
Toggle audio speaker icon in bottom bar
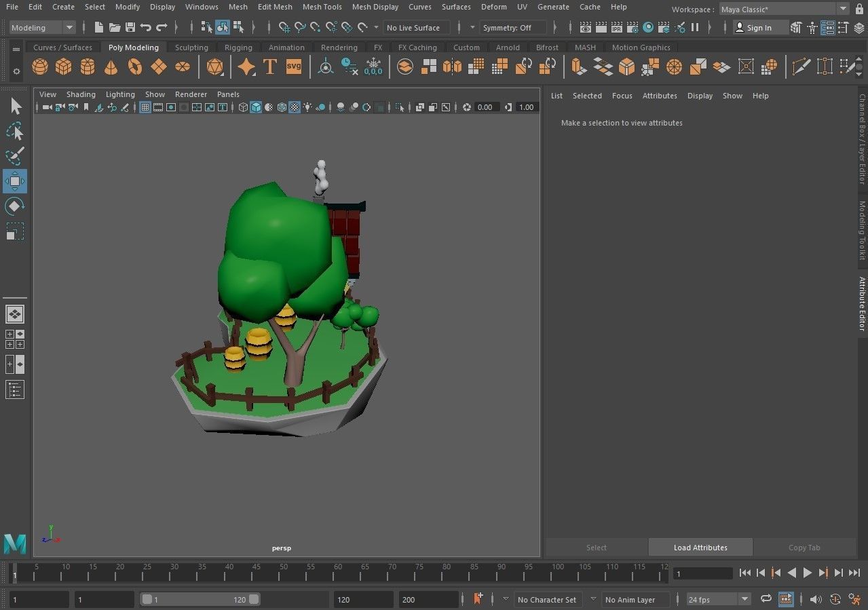816,599
